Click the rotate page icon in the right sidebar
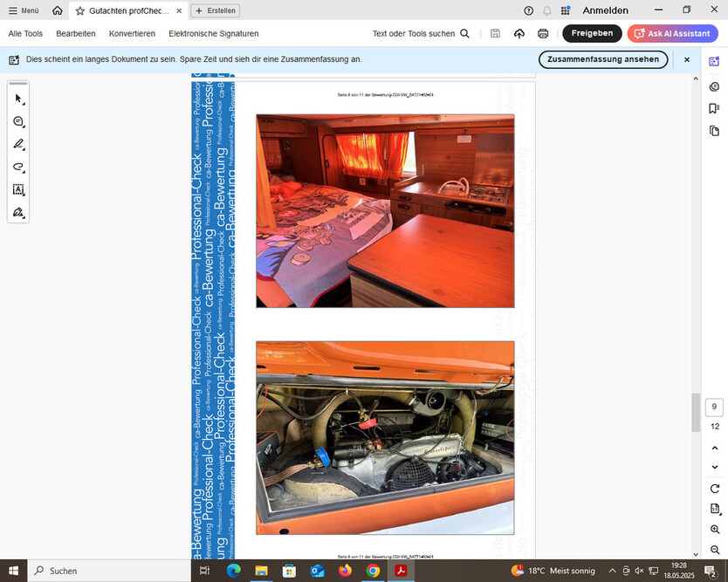The image size is (728, 582). tap(715, 489)
